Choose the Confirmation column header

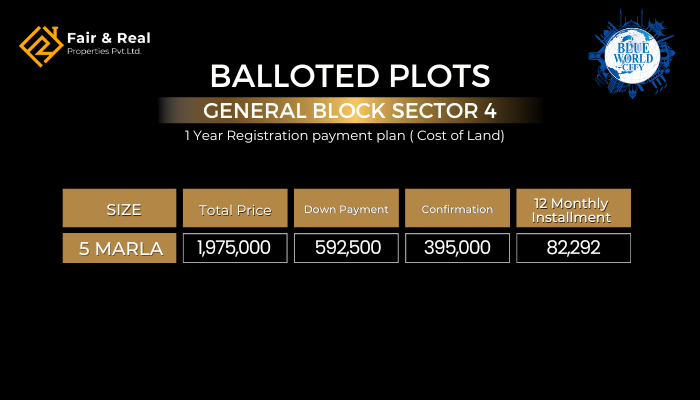[x=457, y=209]
